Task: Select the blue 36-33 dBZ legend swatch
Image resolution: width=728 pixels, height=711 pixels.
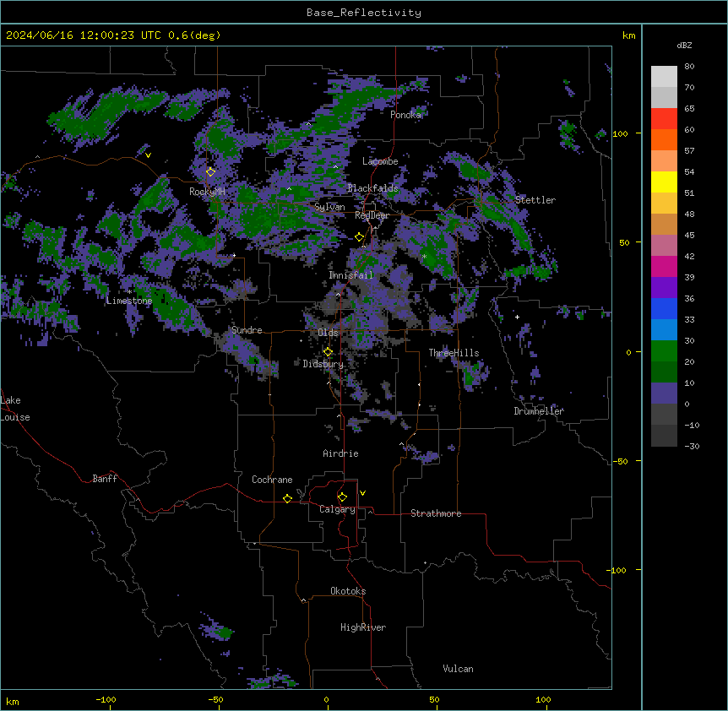Action: (664, 308)
